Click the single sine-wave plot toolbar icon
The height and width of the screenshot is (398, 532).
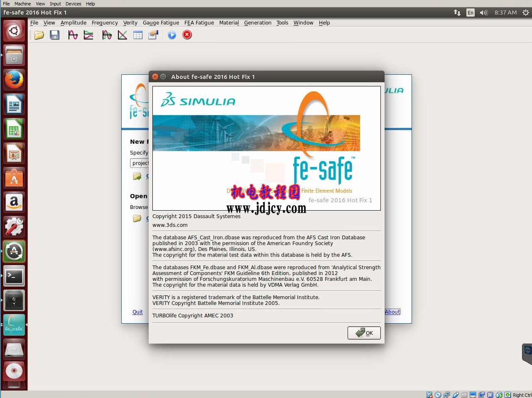(73, 35)
